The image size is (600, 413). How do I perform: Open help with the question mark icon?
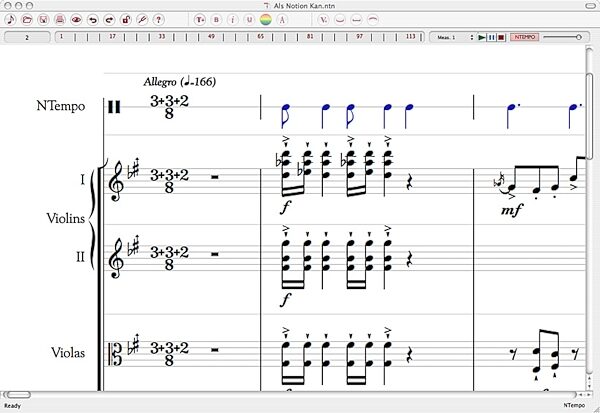tap(159, 20)
